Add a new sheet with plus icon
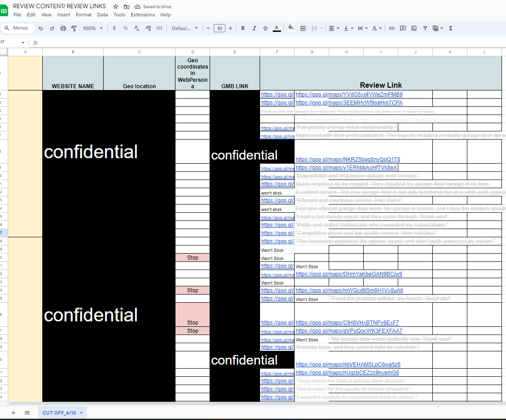 point(13,413)
